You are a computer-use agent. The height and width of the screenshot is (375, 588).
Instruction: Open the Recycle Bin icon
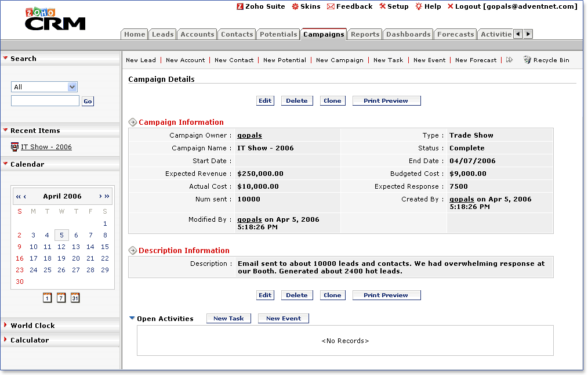click(x=527, y=60)
